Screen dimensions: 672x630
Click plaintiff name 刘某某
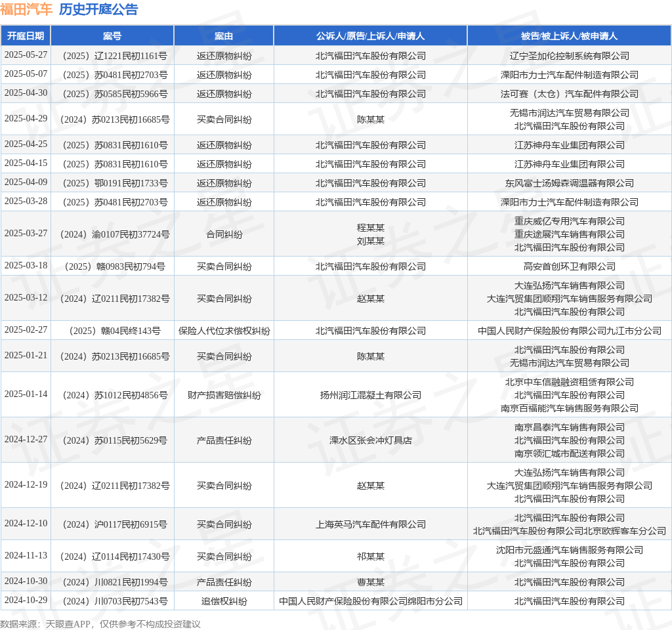click(x=370, y=241)
